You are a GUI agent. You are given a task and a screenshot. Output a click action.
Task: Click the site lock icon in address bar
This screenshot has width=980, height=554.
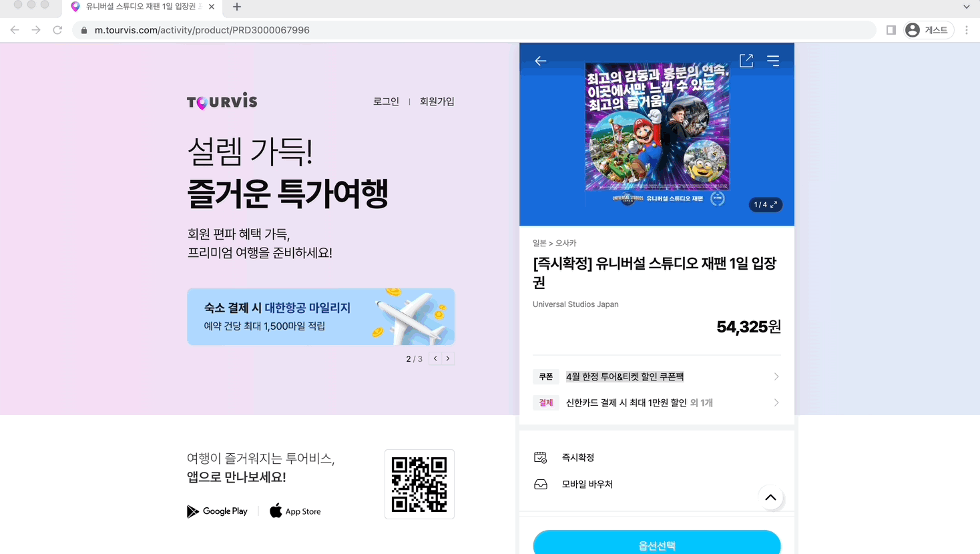83,30
